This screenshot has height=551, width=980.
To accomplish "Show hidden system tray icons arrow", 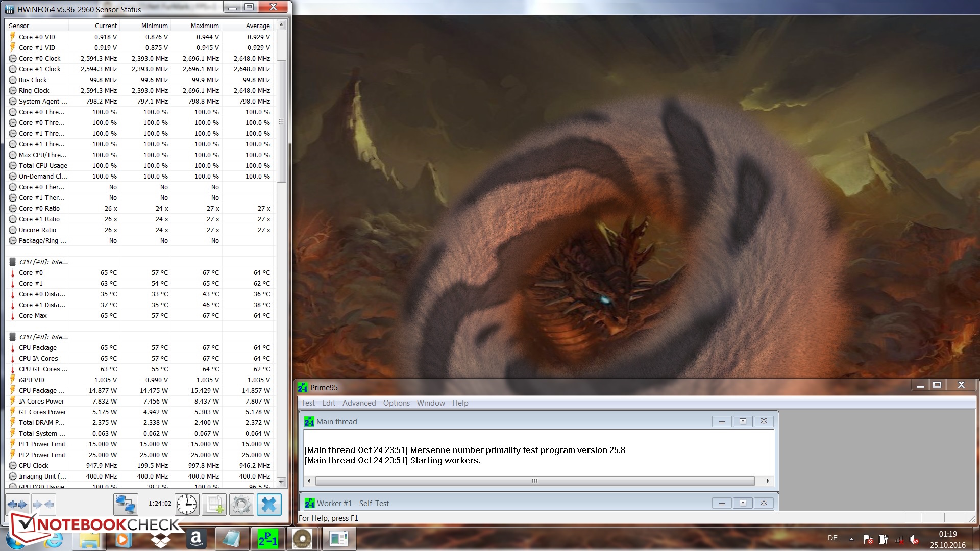I will pos(851,539).
